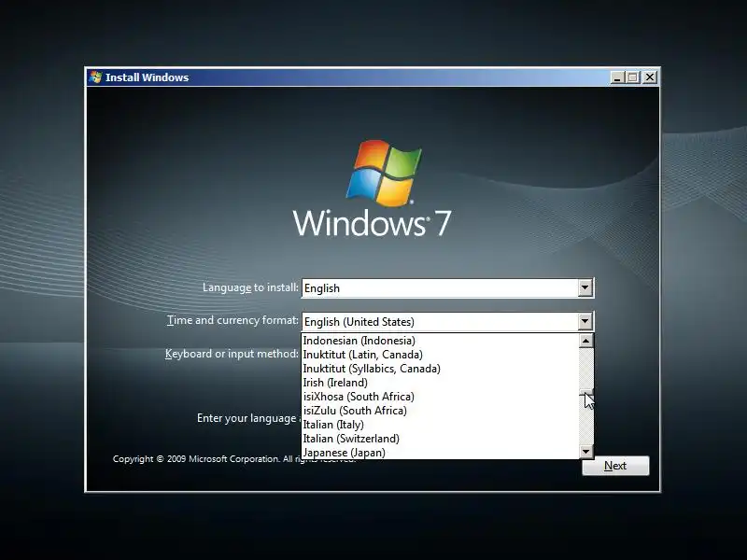Choose Inuktitut (Latin, Canada) option
Image resolution: width=747 pixels, height=560 pixels.
tap(440, 355)
